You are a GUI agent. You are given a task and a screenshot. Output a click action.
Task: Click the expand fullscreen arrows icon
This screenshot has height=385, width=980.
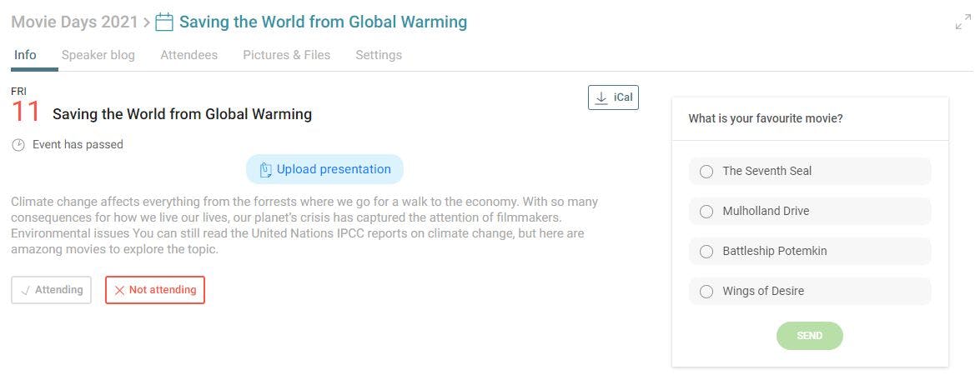click(963, 22)
